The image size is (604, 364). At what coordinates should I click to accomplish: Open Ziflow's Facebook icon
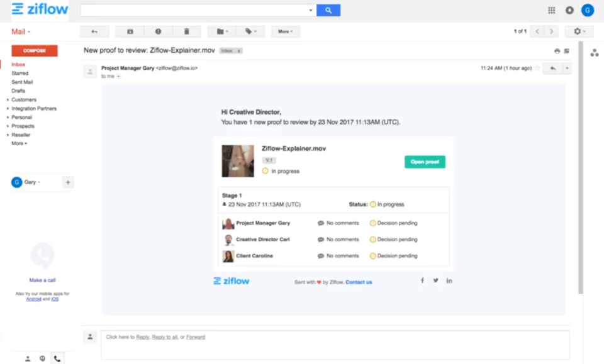422,280
